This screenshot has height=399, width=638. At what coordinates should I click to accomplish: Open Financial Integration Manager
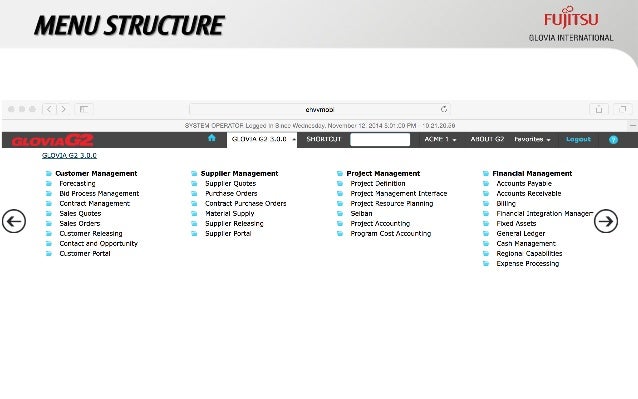pyautogui.click(x=544, y=214)
